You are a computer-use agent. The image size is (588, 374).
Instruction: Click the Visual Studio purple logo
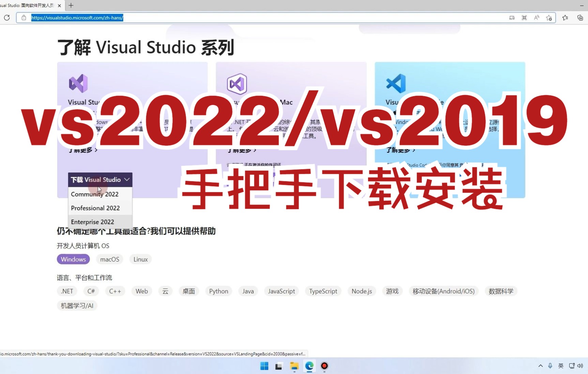coord(78,84)
